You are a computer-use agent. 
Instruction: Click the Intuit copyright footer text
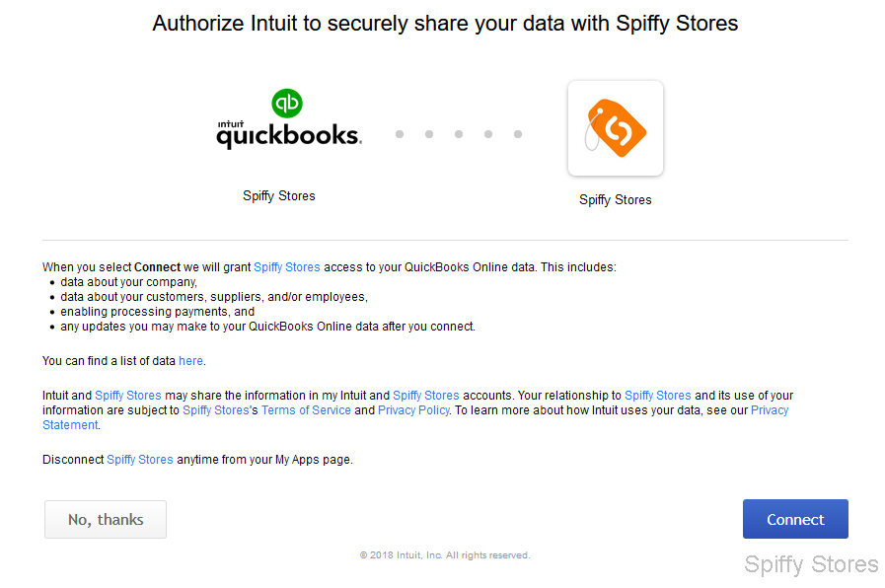(445, 555)
